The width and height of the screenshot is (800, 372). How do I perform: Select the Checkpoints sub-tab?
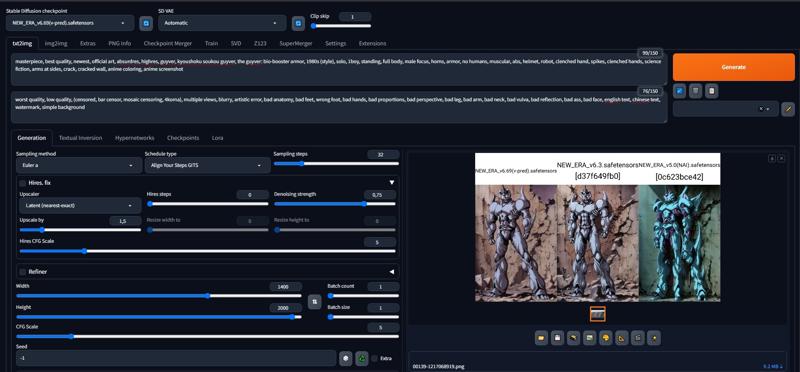tap(183, 138)
